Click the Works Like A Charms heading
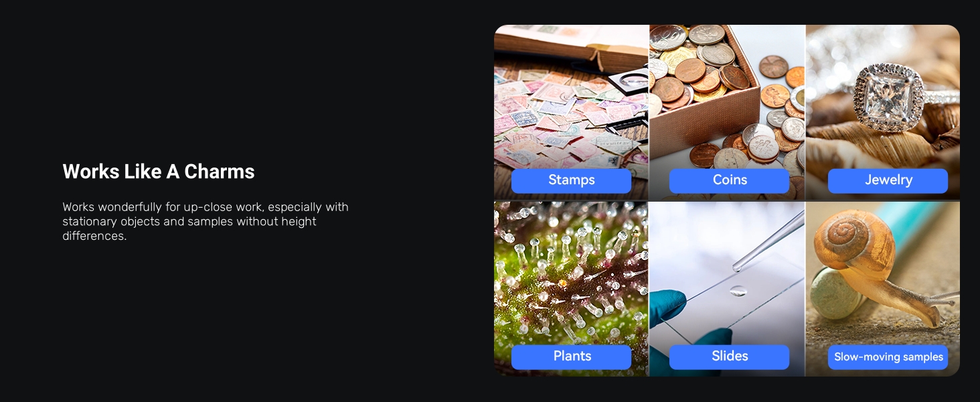The height and width of the screenshot is (402, 980). (159, 172)
